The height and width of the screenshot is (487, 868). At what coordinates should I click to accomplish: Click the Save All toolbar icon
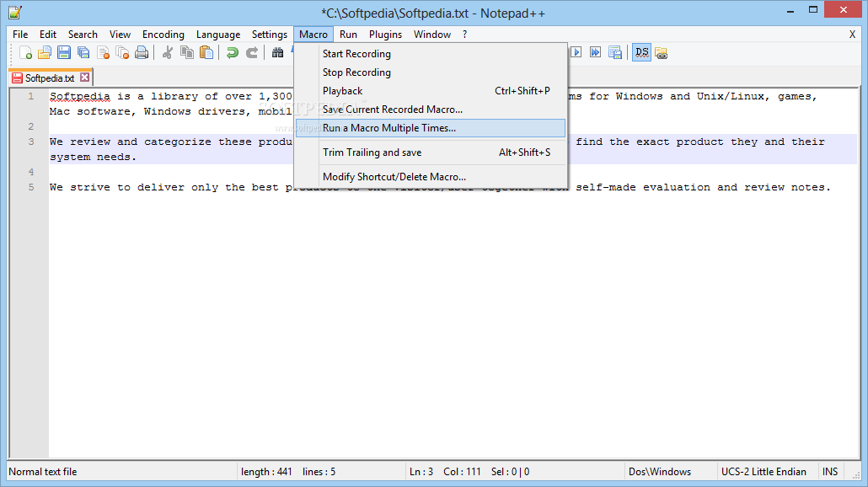[x=83, y=53]
